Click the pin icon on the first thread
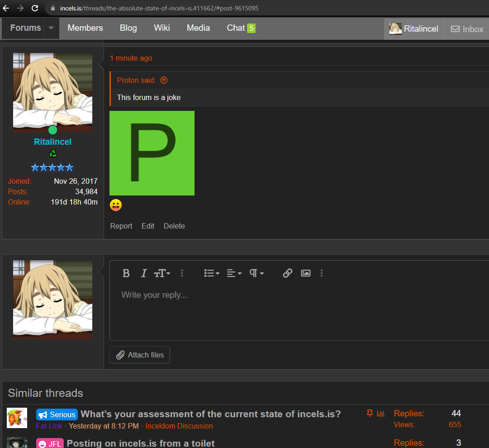Screen dimensions: 489x448 click(x=370, y=413)
